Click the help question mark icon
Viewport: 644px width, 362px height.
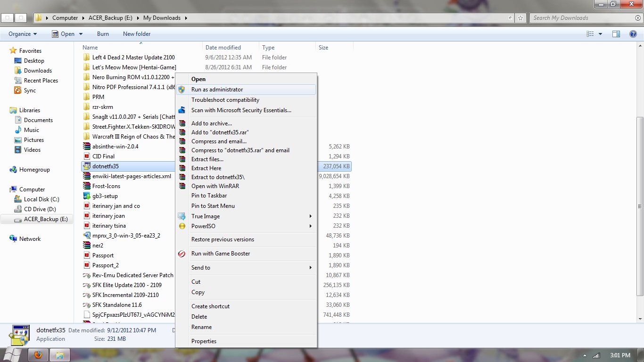633,34
